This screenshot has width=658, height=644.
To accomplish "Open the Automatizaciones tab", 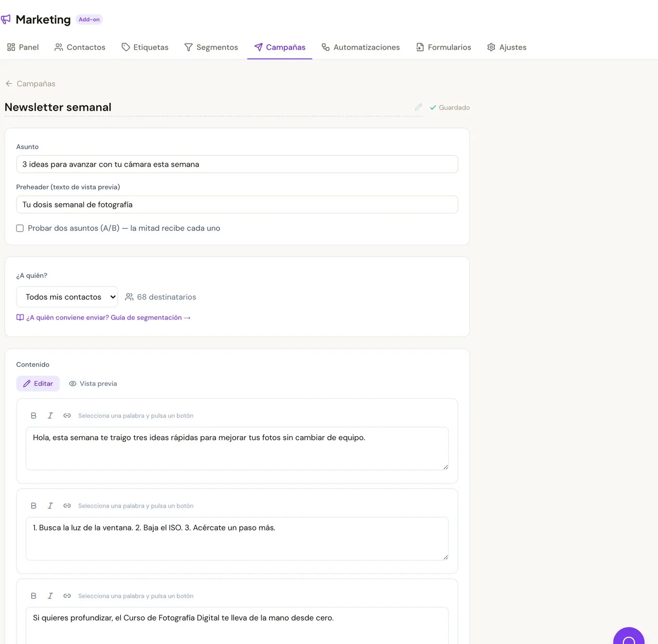I will [x=360, y=47].
